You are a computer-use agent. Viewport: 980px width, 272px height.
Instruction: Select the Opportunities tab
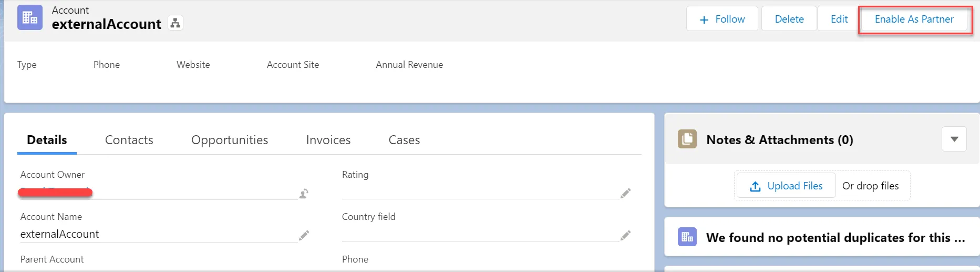[230, 140]
